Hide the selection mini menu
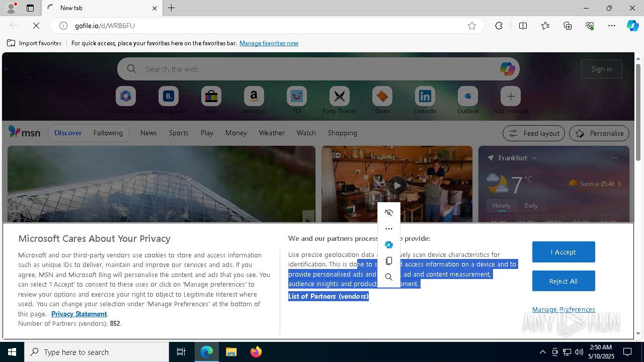Viewport: 644px width, 362px height. click(389, 213)
